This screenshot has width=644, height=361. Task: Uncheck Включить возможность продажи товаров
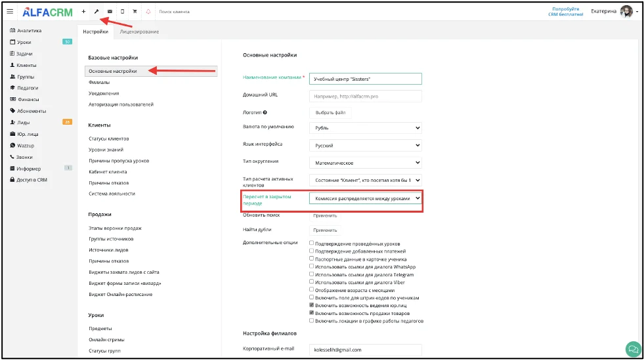(x=311, y=312)
